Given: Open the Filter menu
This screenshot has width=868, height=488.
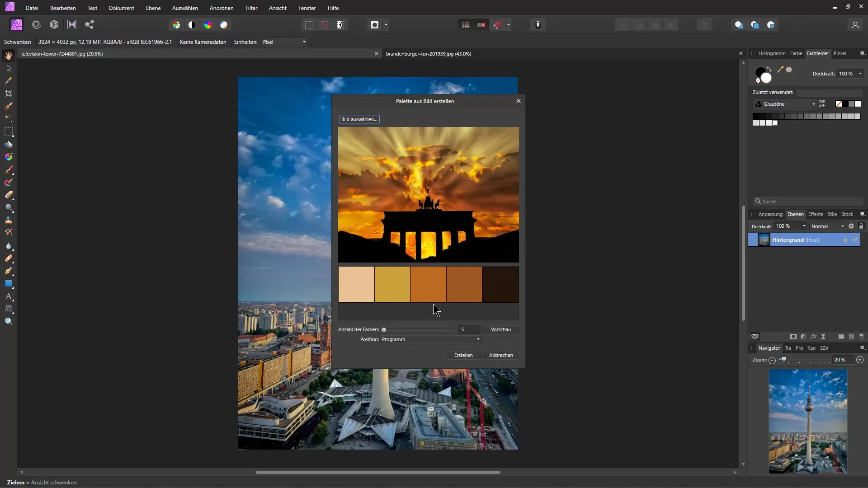Looking at the screenshot, I should 251,8.
